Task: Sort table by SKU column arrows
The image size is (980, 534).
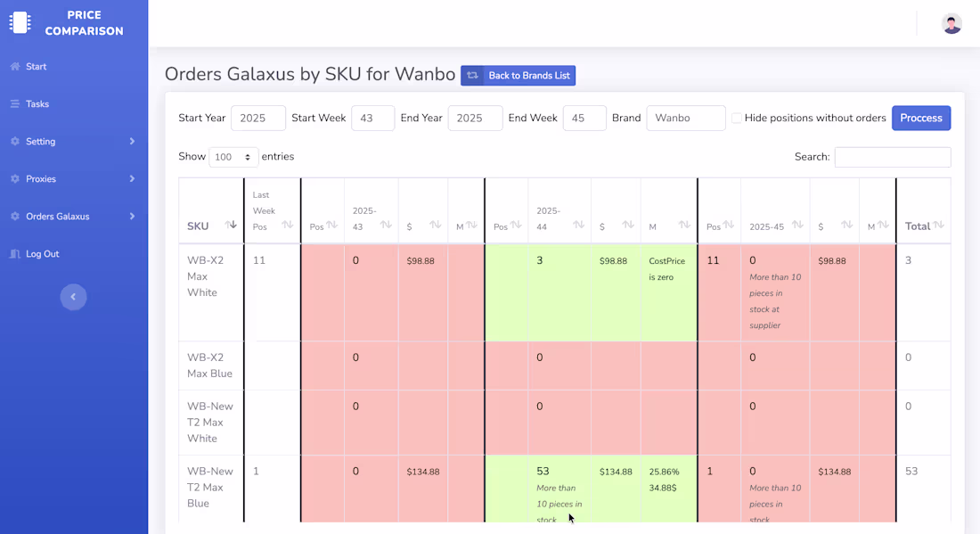Action: [x=230, y=226]
